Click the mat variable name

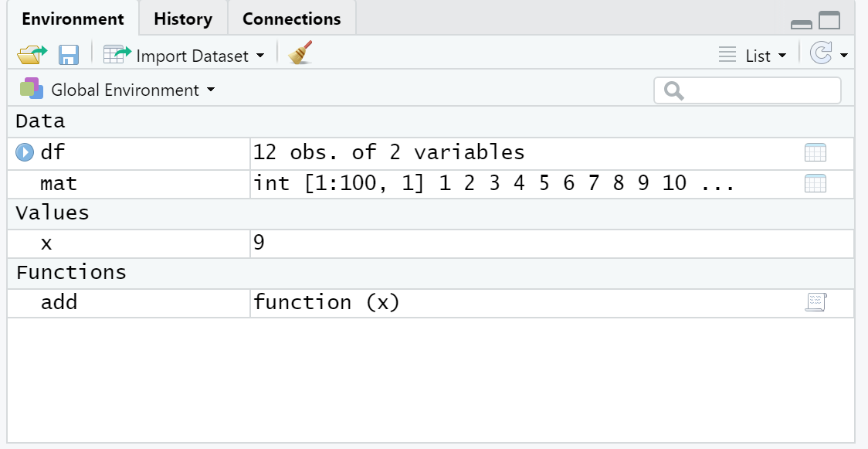[59, 184]
